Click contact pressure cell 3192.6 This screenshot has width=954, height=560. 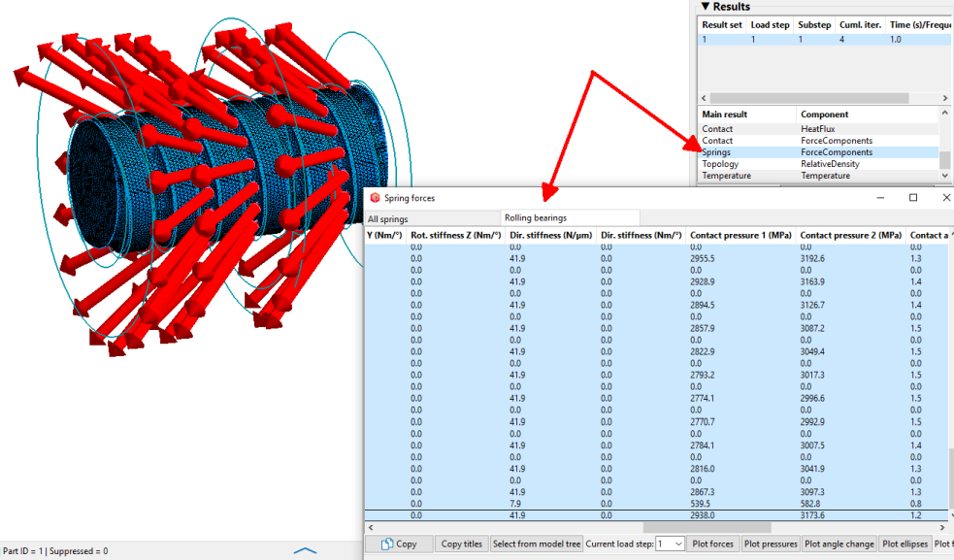[x=812, y=259]
